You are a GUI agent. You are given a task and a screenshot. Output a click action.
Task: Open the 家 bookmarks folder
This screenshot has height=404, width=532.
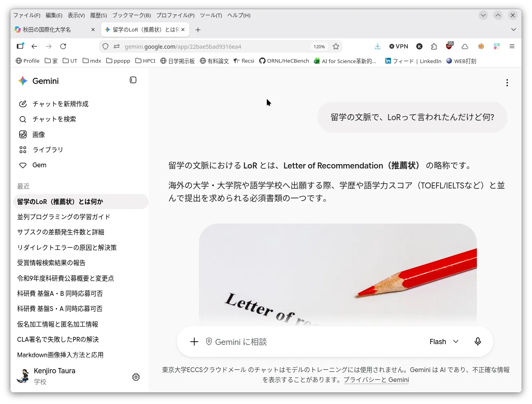pyautogui.click(x=51, y=61)
